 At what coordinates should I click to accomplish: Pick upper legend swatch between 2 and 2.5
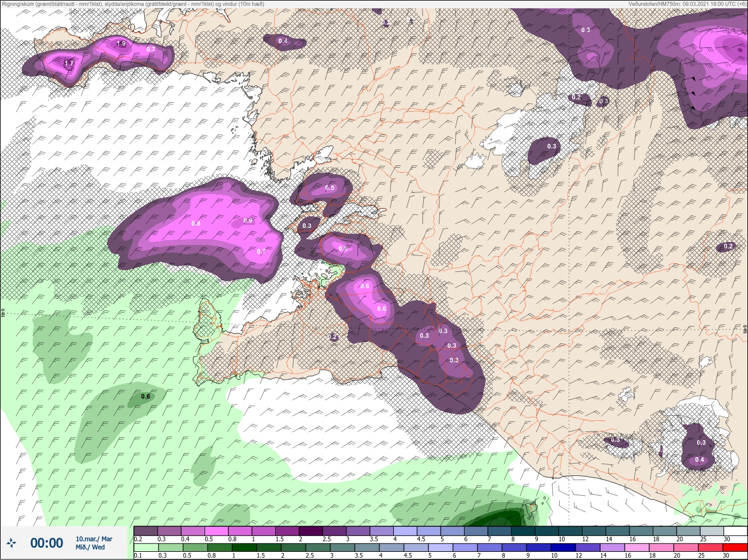click(x=312, y=531)
